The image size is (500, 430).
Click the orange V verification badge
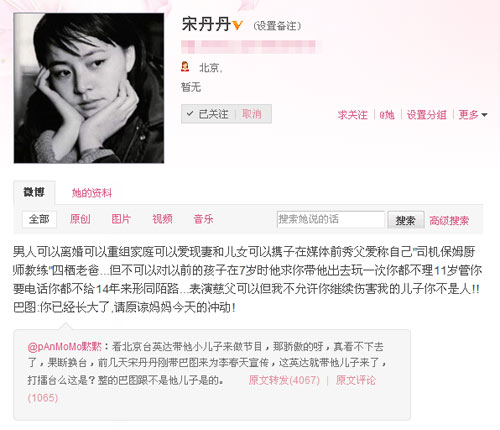[237, 25]
